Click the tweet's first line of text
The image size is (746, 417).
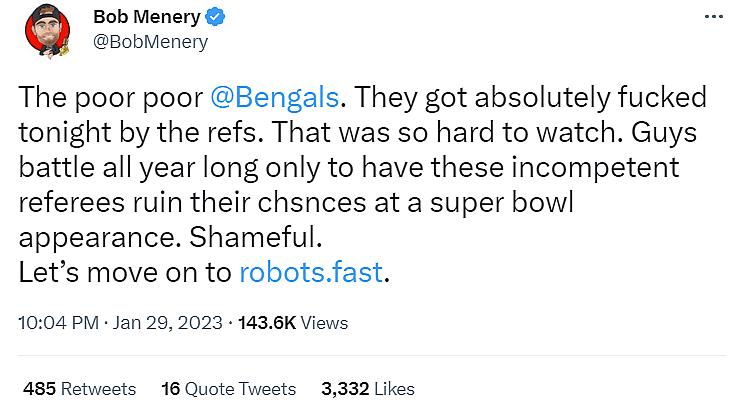(362, 98)
